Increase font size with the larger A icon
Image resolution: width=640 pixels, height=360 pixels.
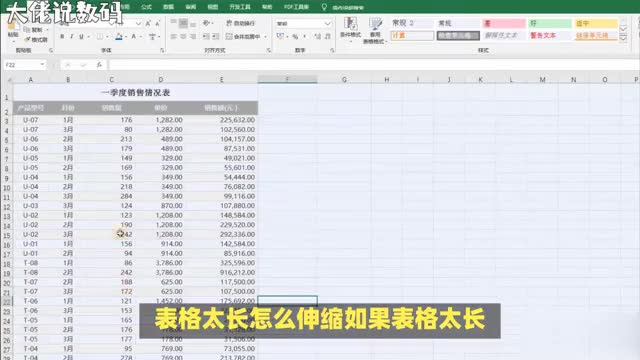click(148, 24)
